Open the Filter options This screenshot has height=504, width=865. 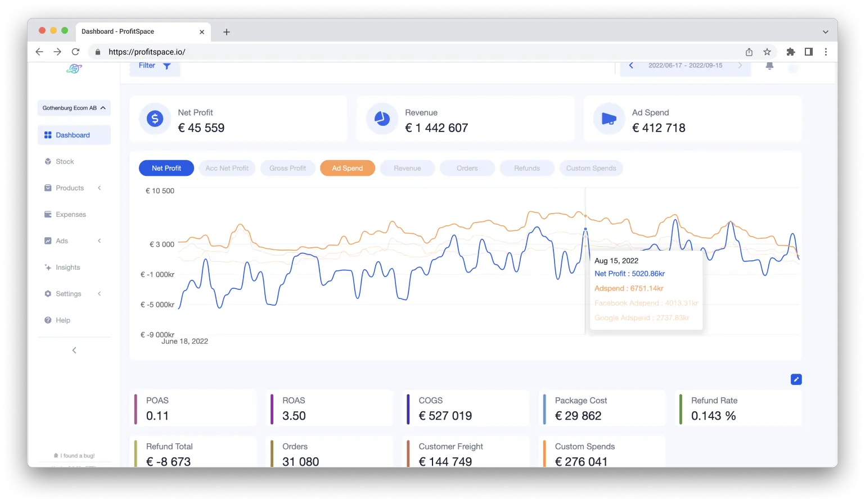click(x=154, y=65)
